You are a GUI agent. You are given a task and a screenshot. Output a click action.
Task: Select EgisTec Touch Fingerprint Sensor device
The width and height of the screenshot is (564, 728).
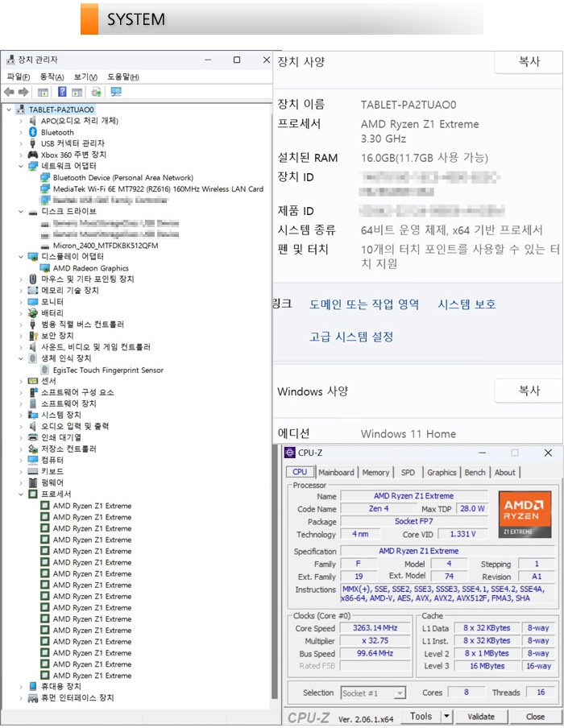(x=108, y=370)
